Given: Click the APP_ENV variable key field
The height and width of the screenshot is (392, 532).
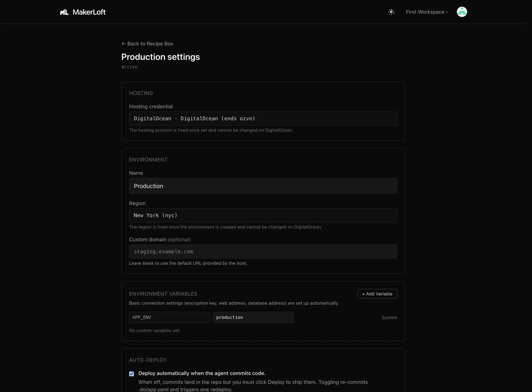Looking at the screenshot, I should tap(169, 317).
